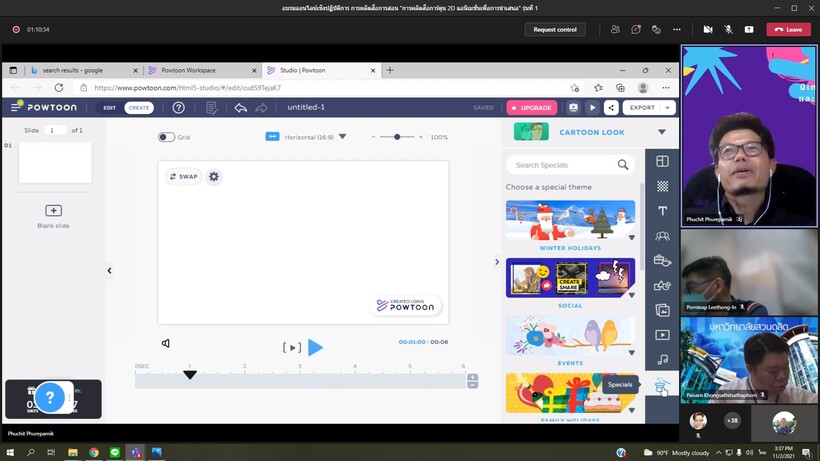Click the zoom slider handle
The height and width of the screenshot is (461, 820).
point(397,137)
